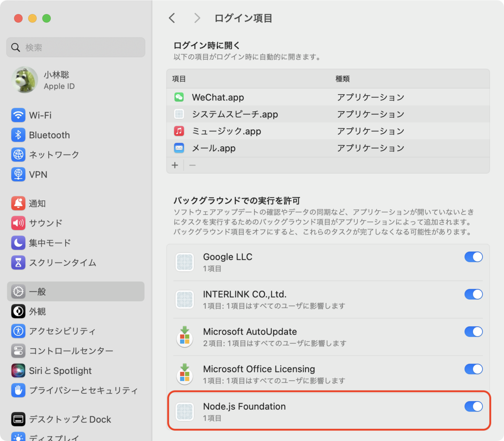Go forward with the right chevron
The image size is (504, 441).
pyautogui.click(x=197, y=18)
